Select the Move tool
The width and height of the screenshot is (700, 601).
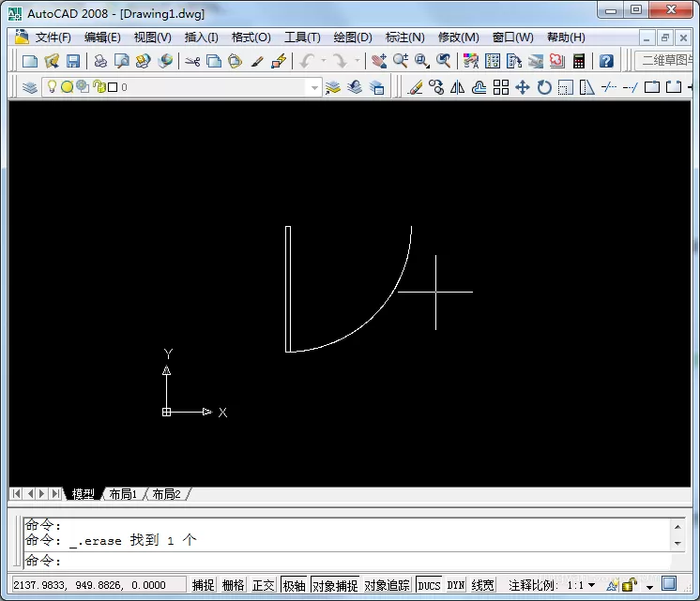(x=523, y=87)
